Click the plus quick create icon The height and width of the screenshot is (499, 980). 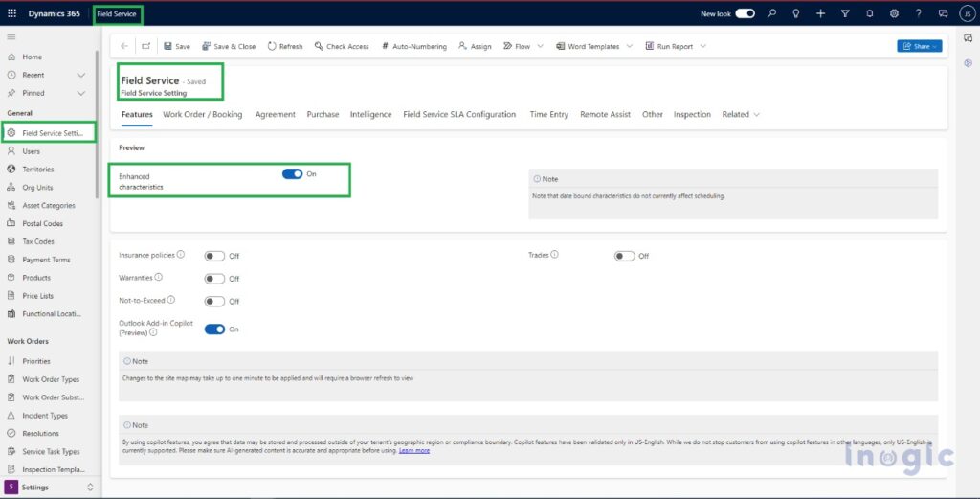[x=820, y=13]
